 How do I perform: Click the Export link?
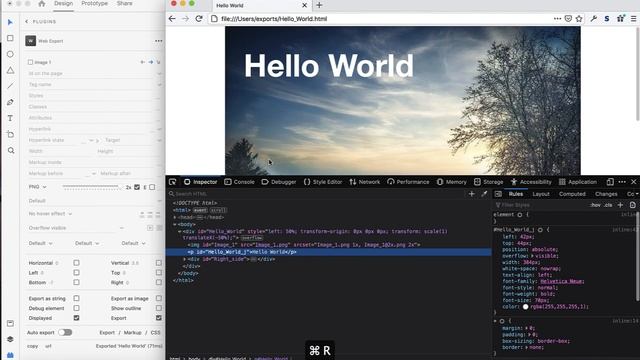(x=107, y=333)
